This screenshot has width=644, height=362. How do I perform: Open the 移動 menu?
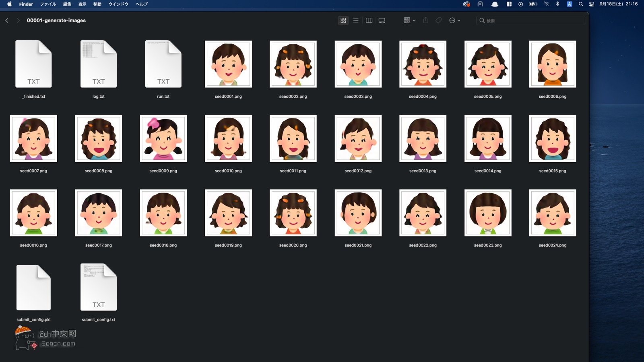click(x=97, y=4)
